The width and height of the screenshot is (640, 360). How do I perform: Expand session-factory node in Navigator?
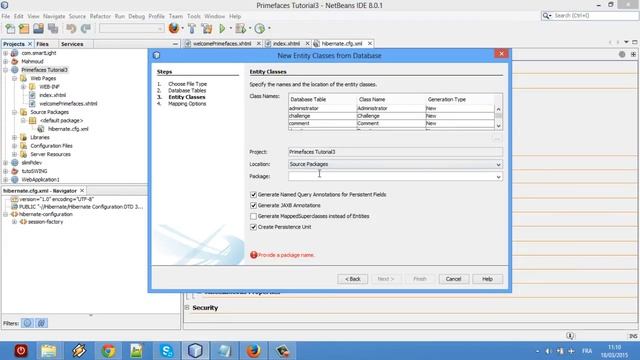pos(15,222)
